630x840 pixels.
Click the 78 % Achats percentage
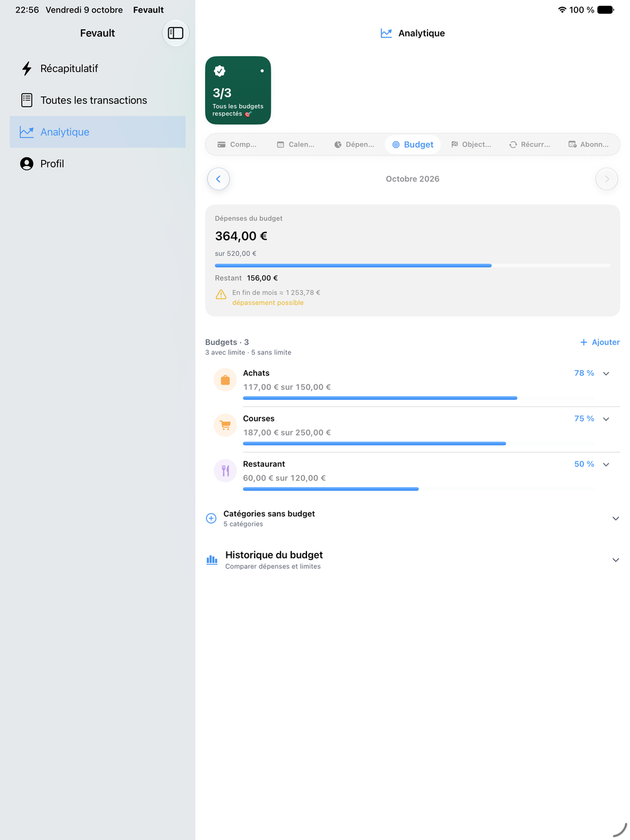pyautogui.click(x=584, y=373)
